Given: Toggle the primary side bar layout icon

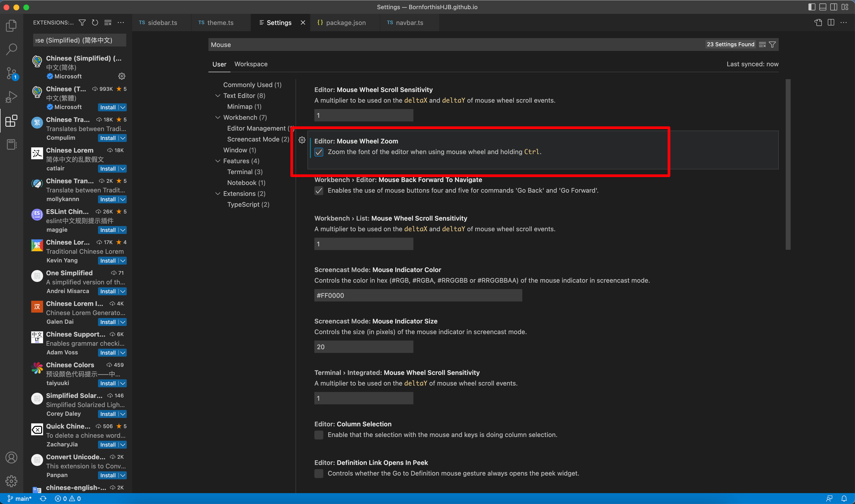Looking at the screenshot, I should click(x=812, y=7).
